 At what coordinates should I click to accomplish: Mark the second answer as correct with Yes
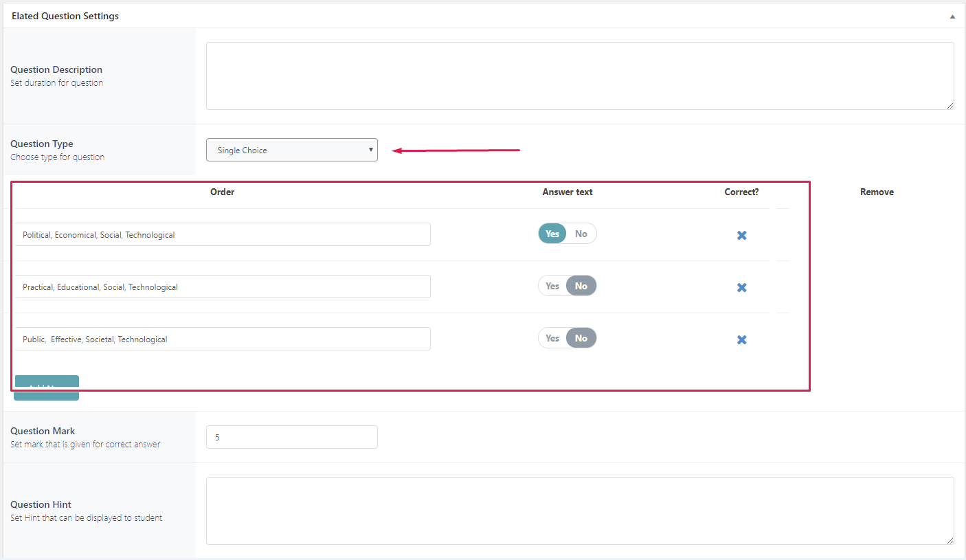pyautogui.click(x=552, y=285)
